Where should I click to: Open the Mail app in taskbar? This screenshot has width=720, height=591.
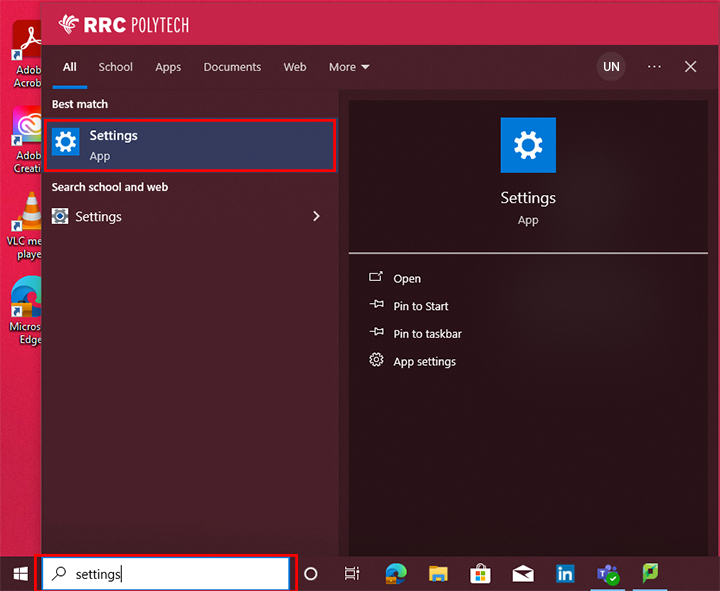tap(523, 573)
